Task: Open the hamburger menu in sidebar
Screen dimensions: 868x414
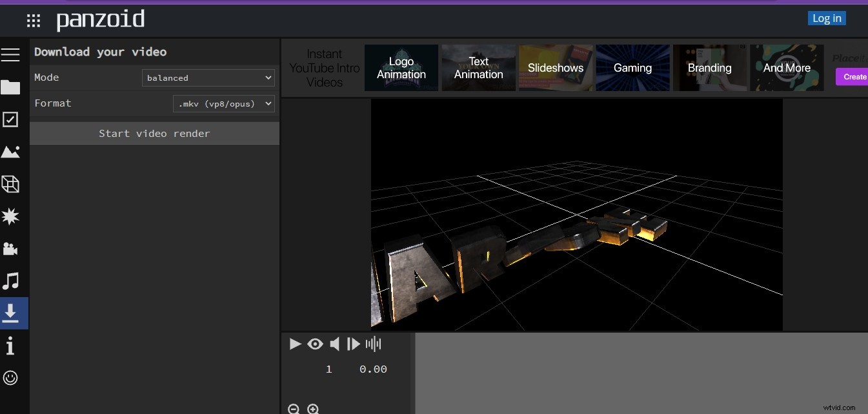Action: 10,54
